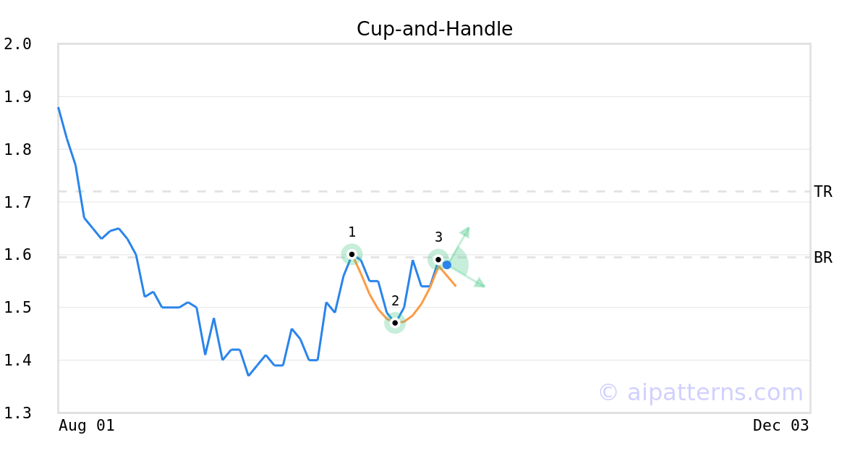The height and width of the screenshot is (456, 868).
Task: Click the BR label on the right
Action: tap(823, 257)
